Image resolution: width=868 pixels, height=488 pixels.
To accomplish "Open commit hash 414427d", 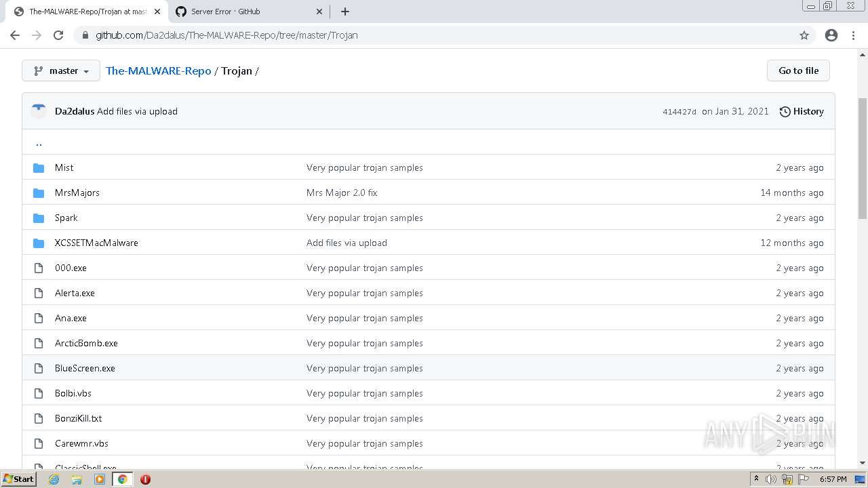I will [x=679, y=112].
